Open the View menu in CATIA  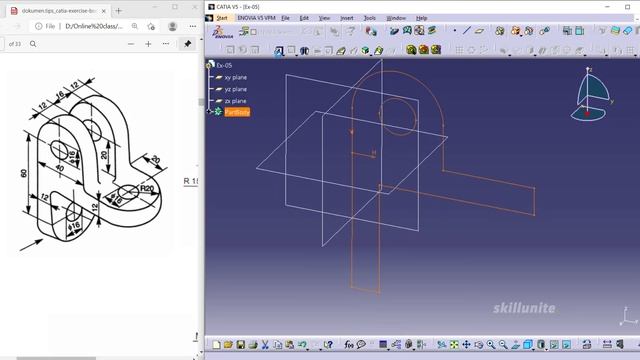click(324, 18)
